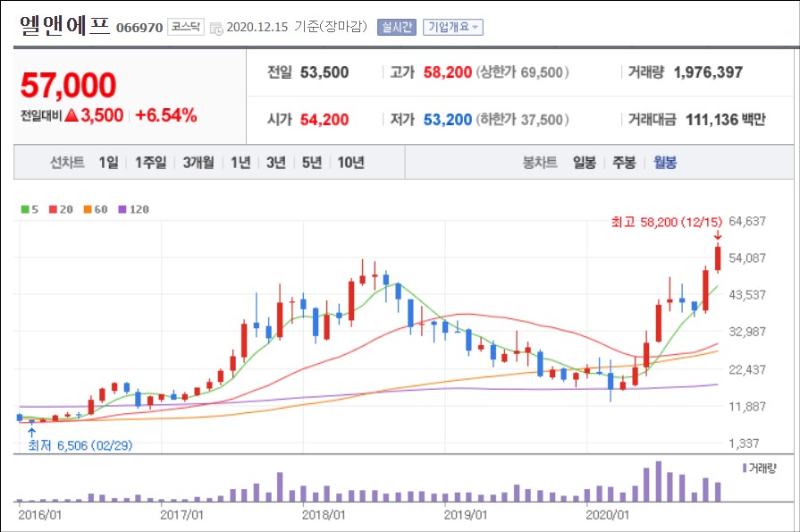This screenshot has height=532, width=800.
Task: Click the tallest volume bar in the volume chart
Action: point(658,481)
